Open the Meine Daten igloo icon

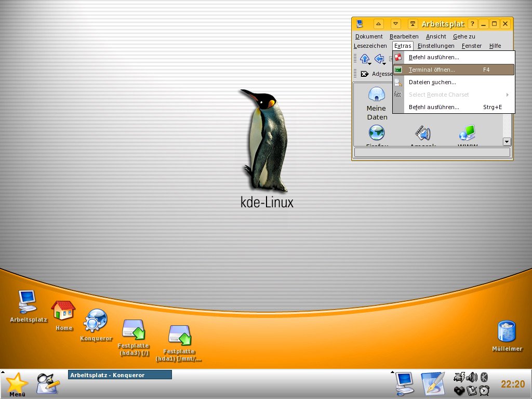coord(377,94)
